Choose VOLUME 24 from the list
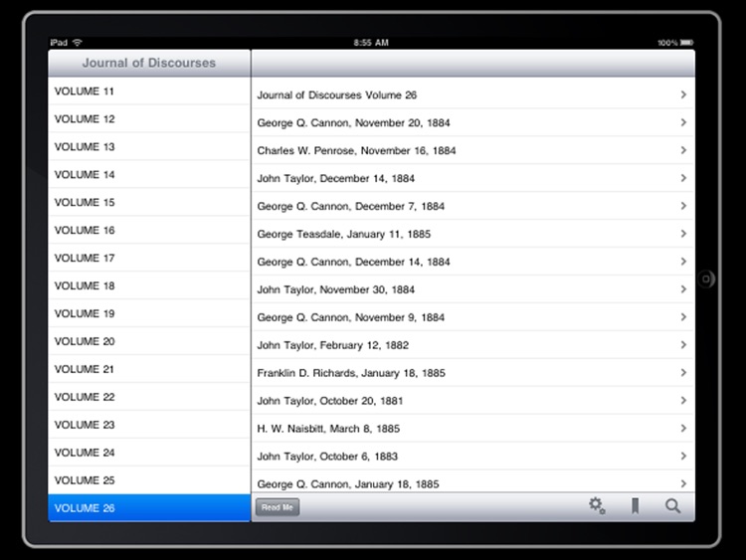 click(149, 453)
